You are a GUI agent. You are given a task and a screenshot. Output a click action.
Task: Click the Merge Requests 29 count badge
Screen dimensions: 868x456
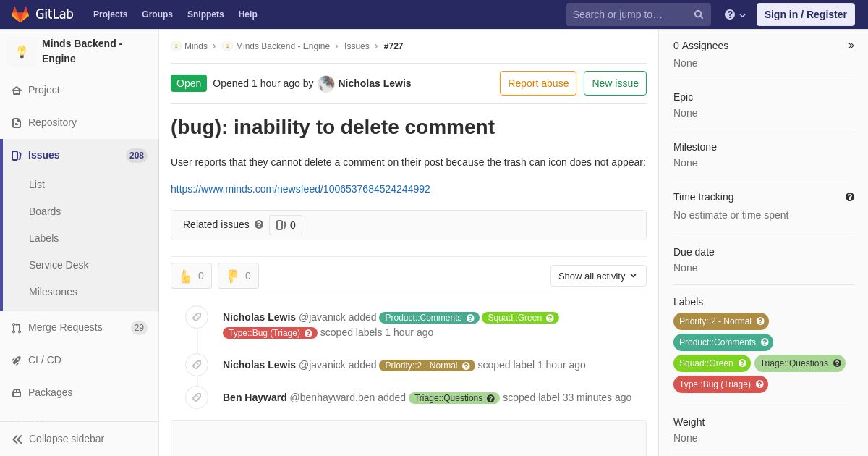tap(139, 328)
